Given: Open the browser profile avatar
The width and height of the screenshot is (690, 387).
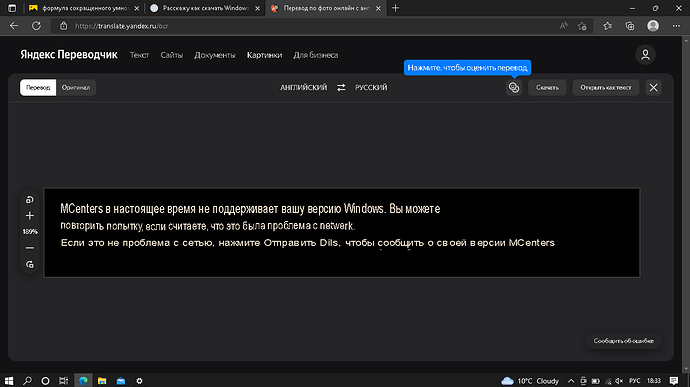Looking at the screenshot, I should click(x=653, y=26).
